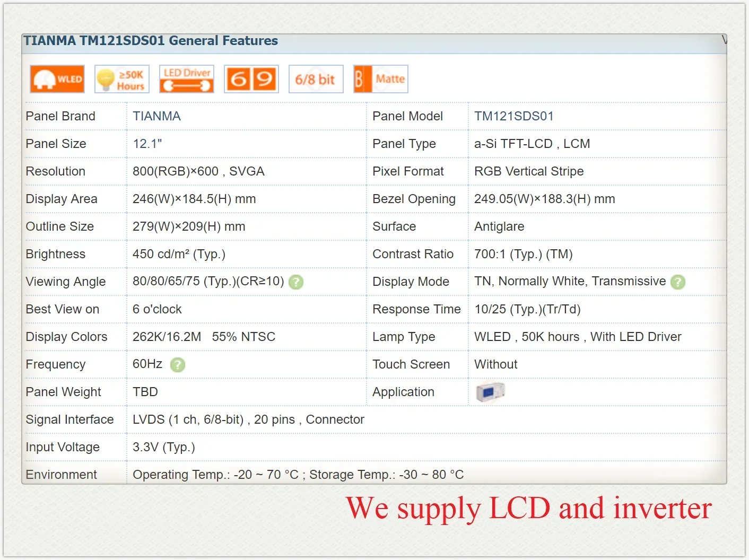Click the 450 cd/m² (Typ.) value
The width and height of the screenshot is (749, 560).
tap(179, 254)
